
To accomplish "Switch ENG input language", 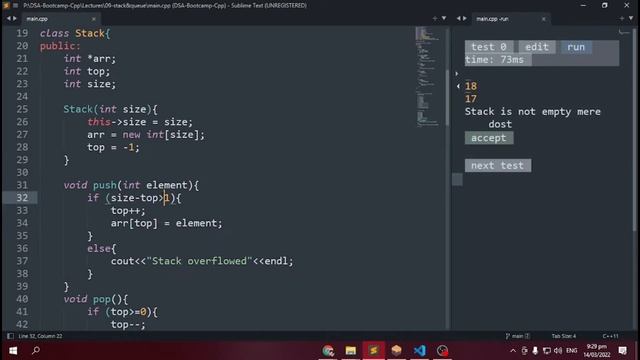I will pyautogui.click(x=572, y=351).
